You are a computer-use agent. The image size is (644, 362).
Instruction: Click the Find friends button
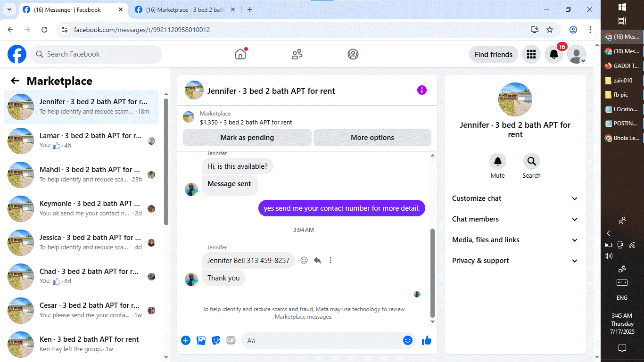tap(494, 54)
